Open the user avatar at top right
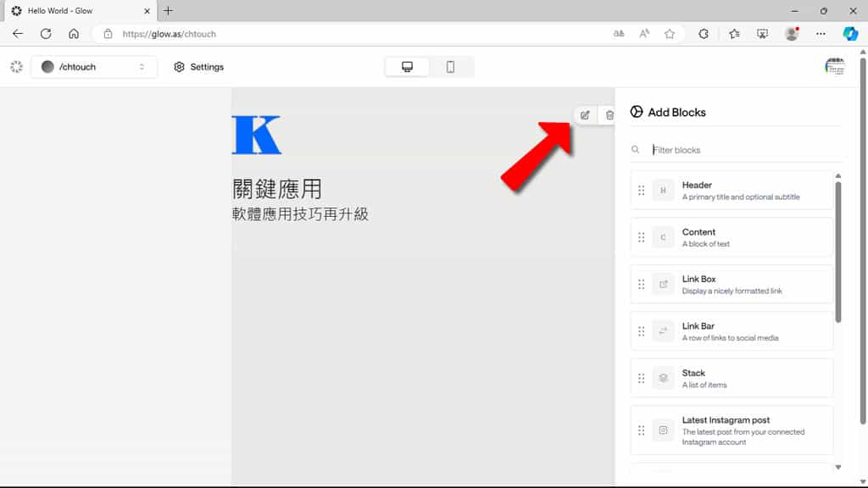The image size is (868, 488). pos(834,67)
